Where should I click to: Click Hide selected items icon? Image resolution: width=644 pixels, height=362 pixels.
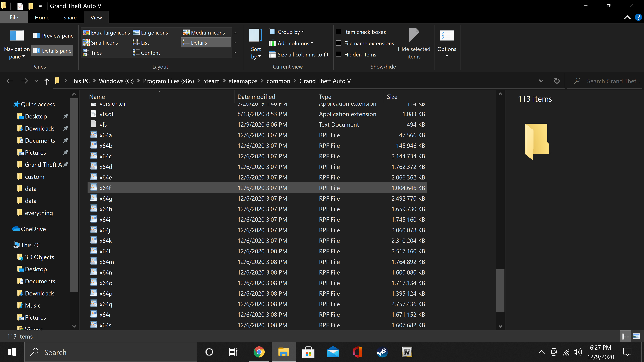click(414, 36)
